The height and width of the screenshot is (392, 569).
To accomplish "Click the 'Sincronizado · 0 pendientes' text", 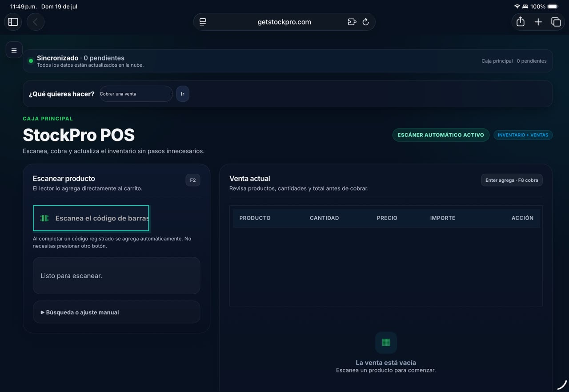I will coord(80,58).
